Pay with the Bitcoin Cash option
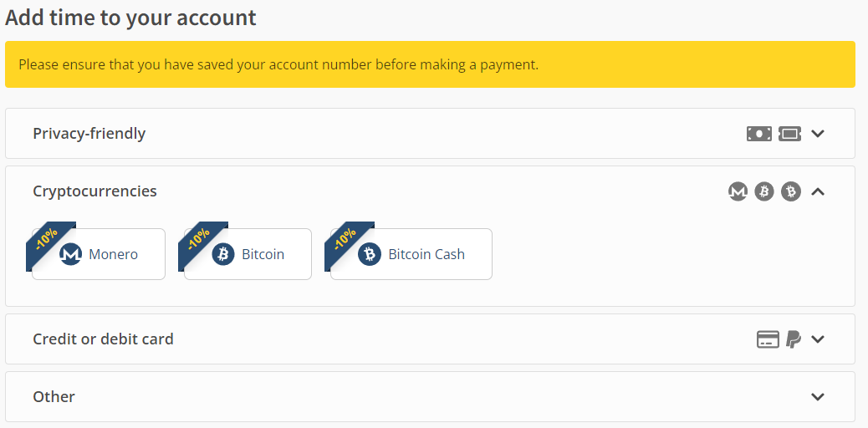This screenshot has width=868, height=428. tap(411, 254)
